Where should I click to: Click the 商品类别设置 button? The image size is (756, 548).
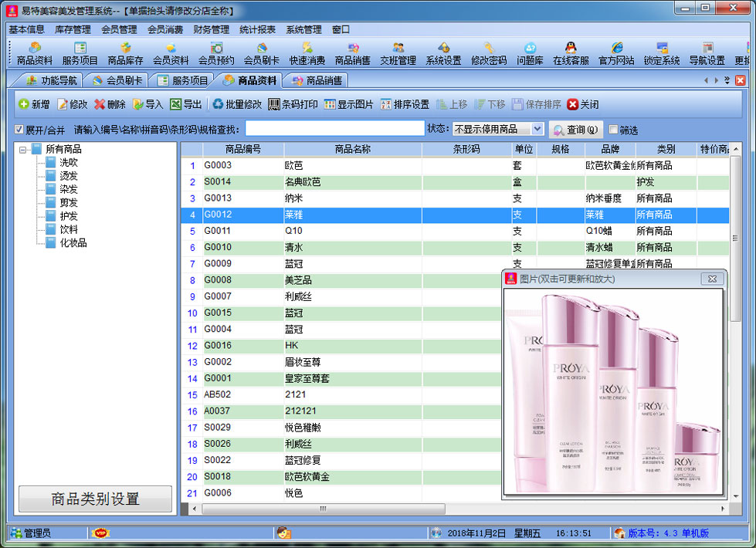coord(95,499)
